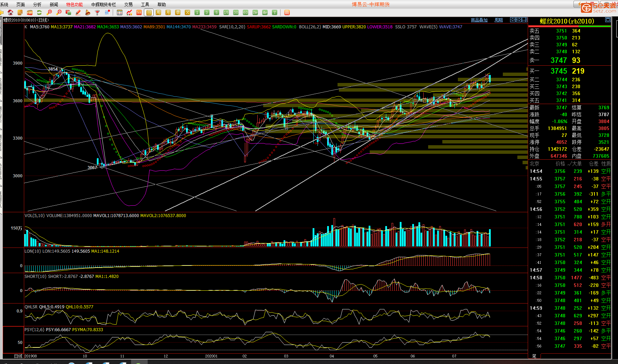Click the funnel filter icon

pos(98,12)
